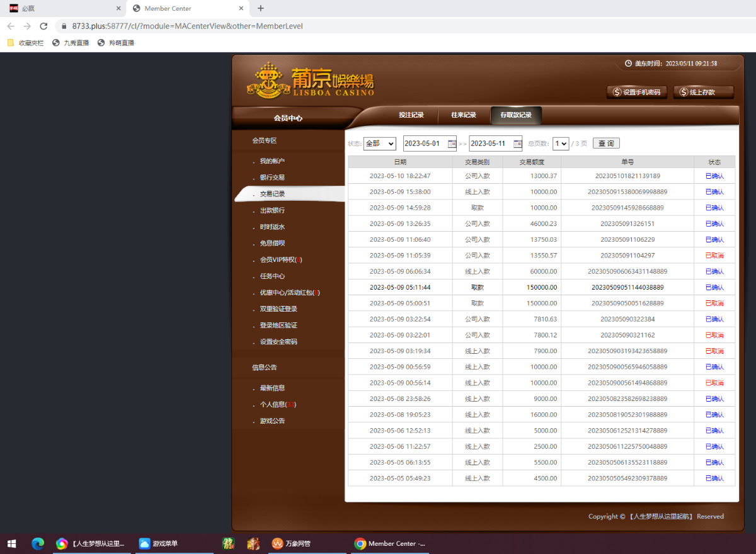Open the page number dropdown
The image size is (756, 554).
tap(561, 144)
